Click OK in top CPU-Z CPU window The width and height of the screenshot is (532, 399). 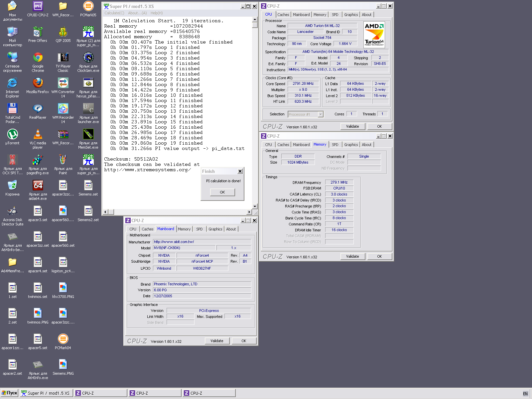tap(379, 126)
